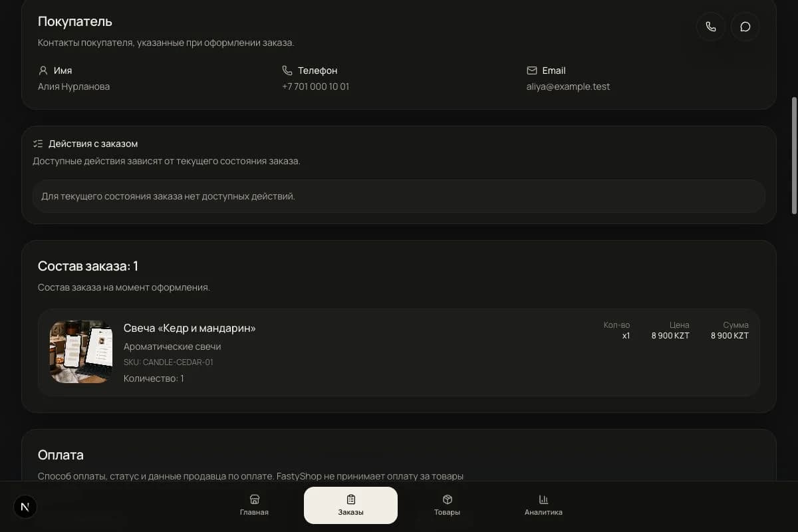The image size is (798, 532).
Task: Click the round N badge
Action: pyautogui.click(x=25, y=507)
